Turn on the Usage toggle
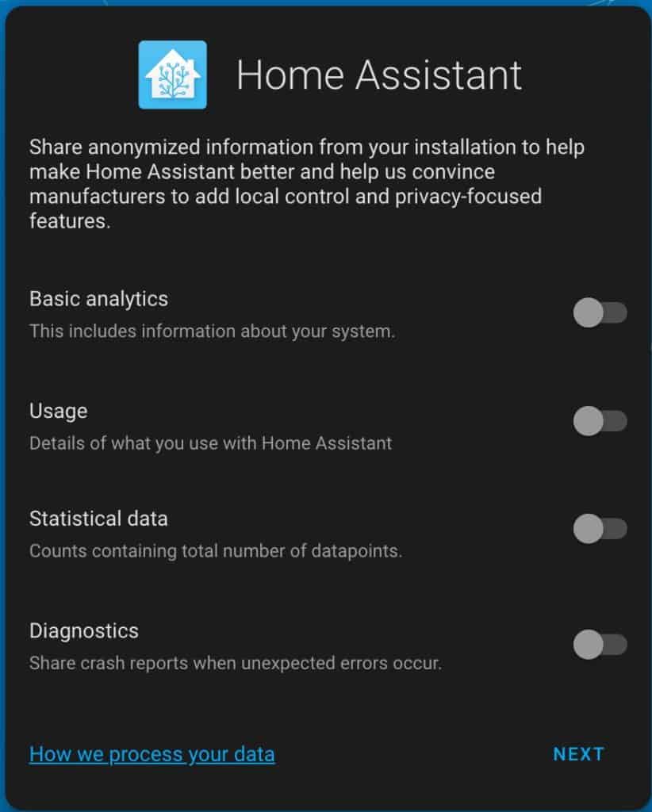Screen dimensions: 652x812 pos(600,420)
